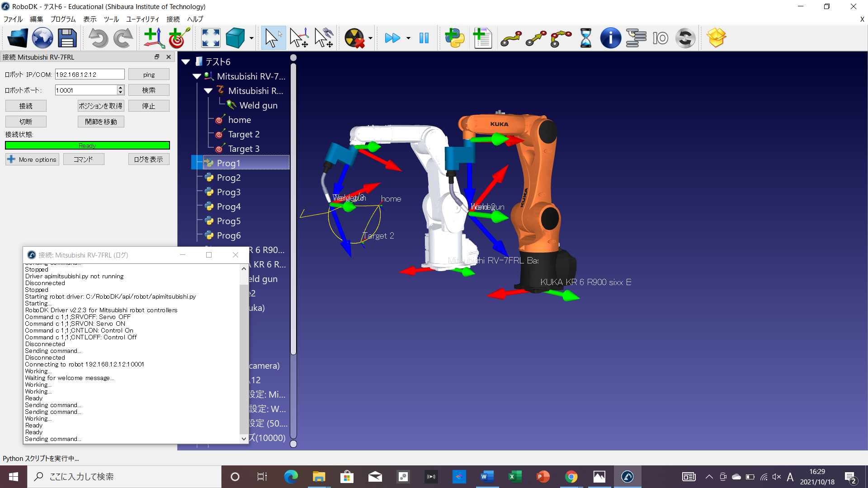The width and height of the screenshot is (868, 488).
Task: Click the Add reference frame icon
Action: pos(154,38)
